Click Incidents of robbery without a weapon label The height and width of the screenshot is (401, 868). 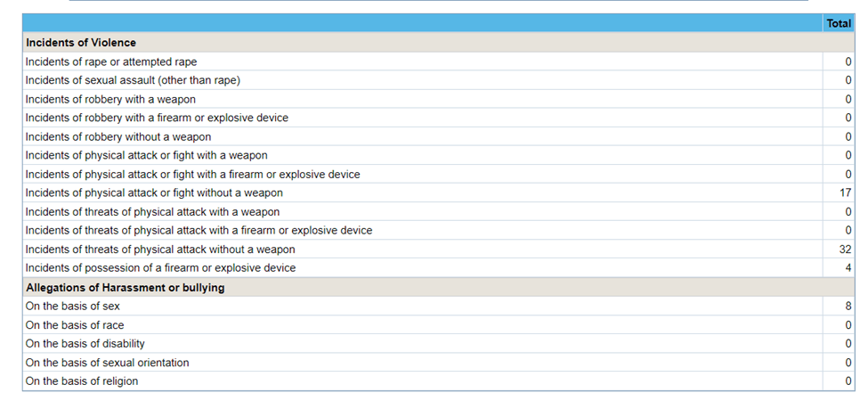point(118,137)
